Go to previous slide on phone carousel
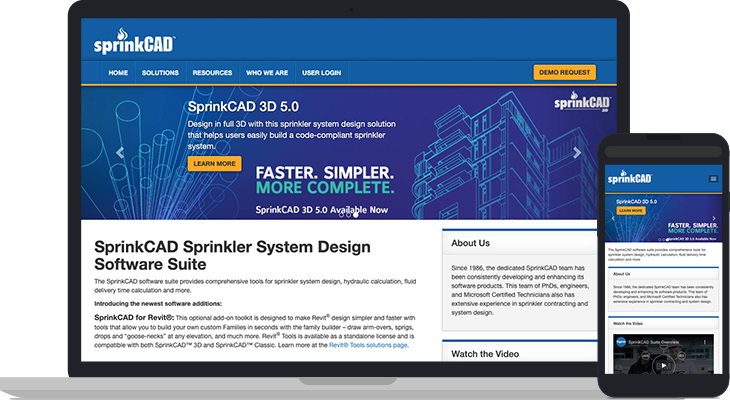The image size is (730, 400). point(613,218)
